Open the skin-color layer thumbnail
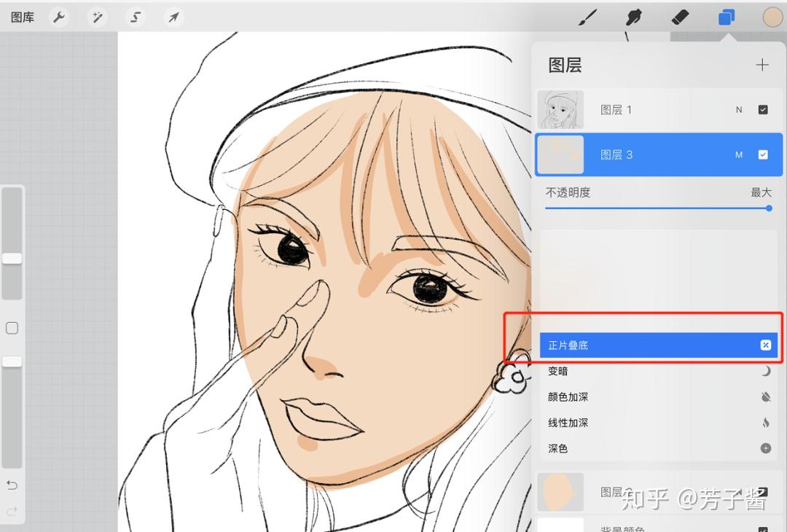787x532 pixels. click(560, 491)
